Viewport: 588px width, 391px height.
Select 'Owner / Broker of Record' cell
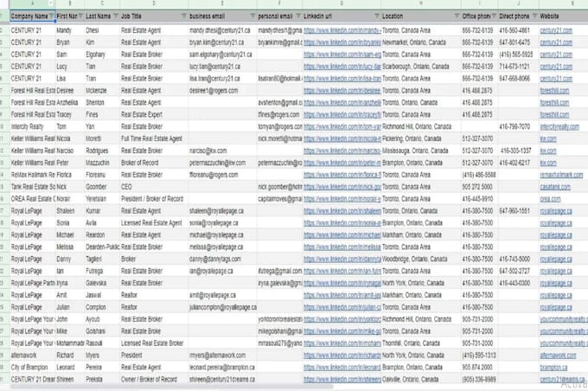(x=154, y=379)
